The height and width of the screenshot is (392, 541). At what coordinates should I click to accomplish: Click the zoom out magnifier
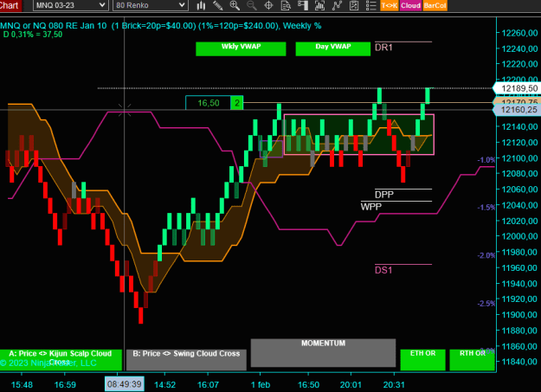[x=252, y=5]
